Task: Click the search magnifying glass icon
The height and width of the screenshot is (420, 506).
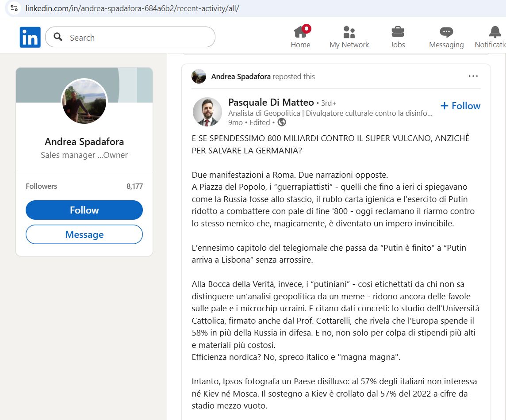Action: [x=58, y=37]
